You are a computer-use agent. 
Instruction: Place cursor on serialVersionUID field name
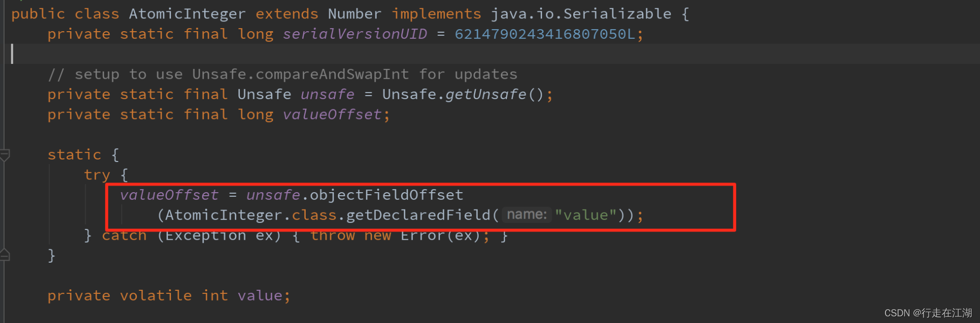(x=355, y=34)
